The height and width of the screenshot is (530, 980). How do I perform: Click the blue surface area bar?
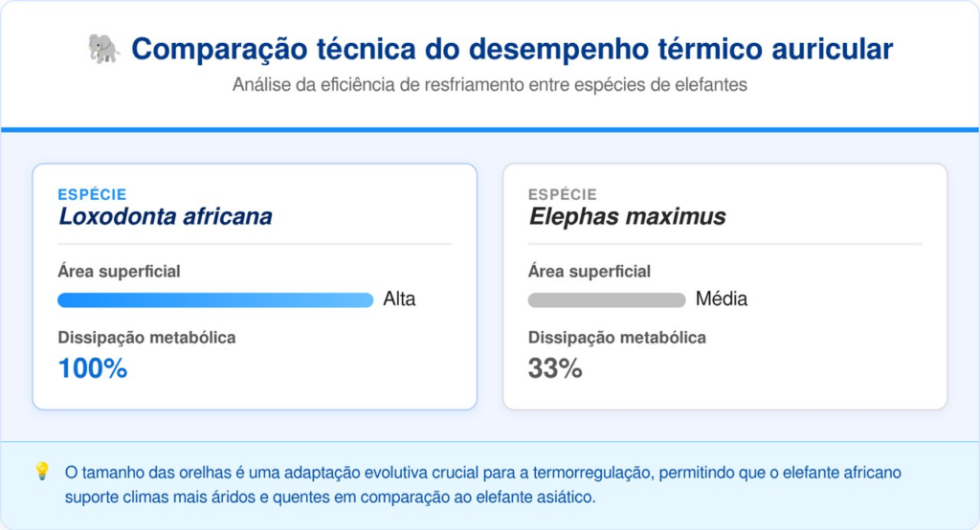click(x=215, y=300)
